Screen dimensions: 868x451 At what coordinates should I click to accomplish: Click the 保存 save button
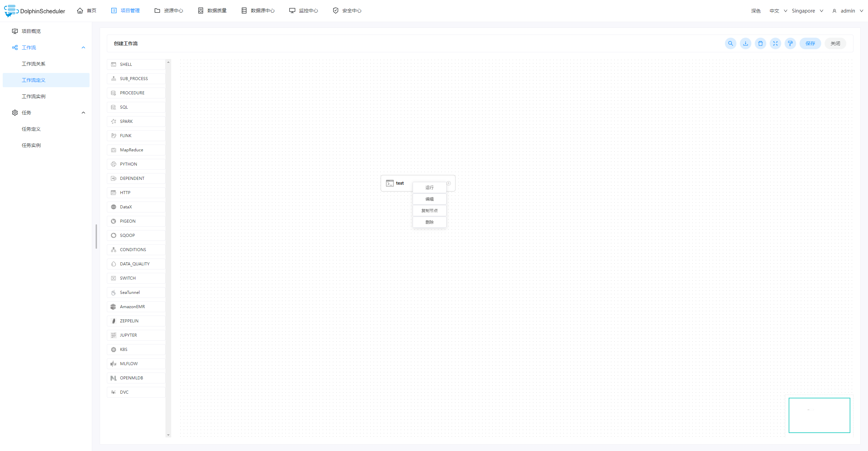tap(811, 43)
